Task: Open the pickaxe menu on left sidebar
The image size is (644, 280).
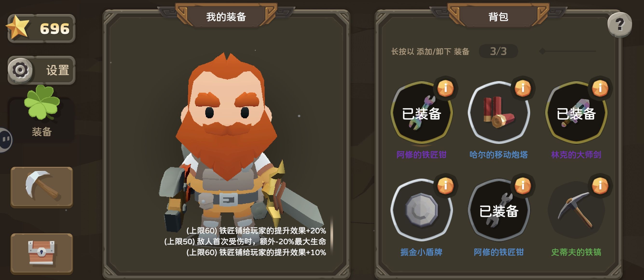Action: coord(42,187)
